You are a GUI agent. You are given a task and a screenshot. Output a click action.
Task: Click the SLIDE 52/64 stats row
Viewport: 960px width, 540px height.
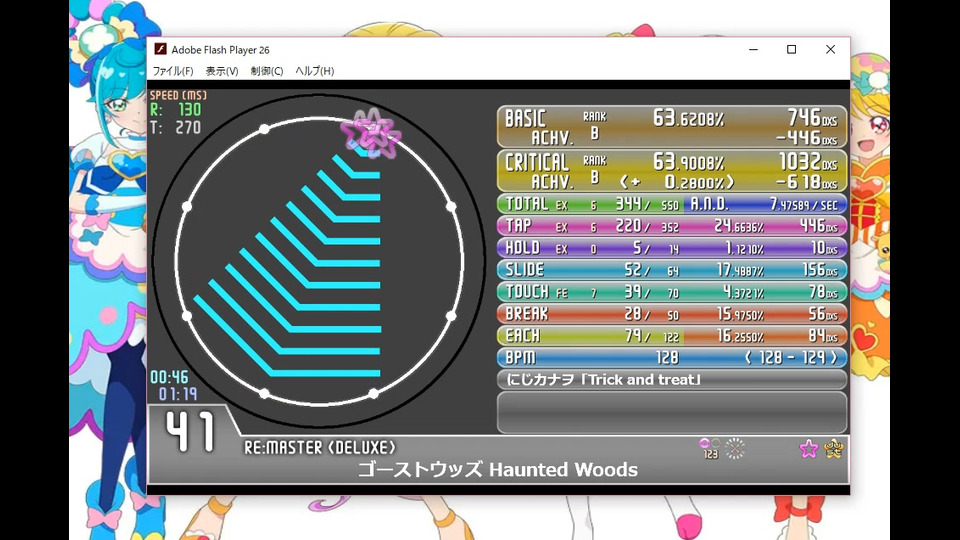[x=672, y=270]
